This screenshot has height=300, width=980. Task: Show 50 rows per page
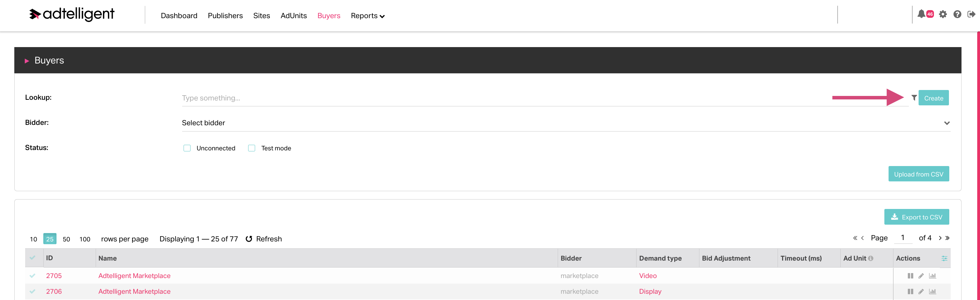tap(66, 239)
